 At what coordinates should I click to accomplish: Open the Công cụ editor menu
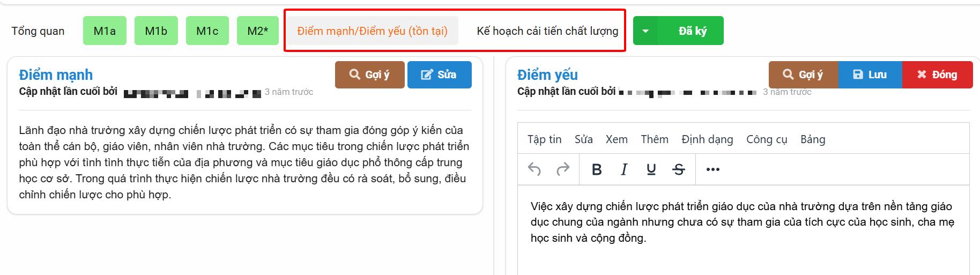pyautogui.click(x=767, y=139)
